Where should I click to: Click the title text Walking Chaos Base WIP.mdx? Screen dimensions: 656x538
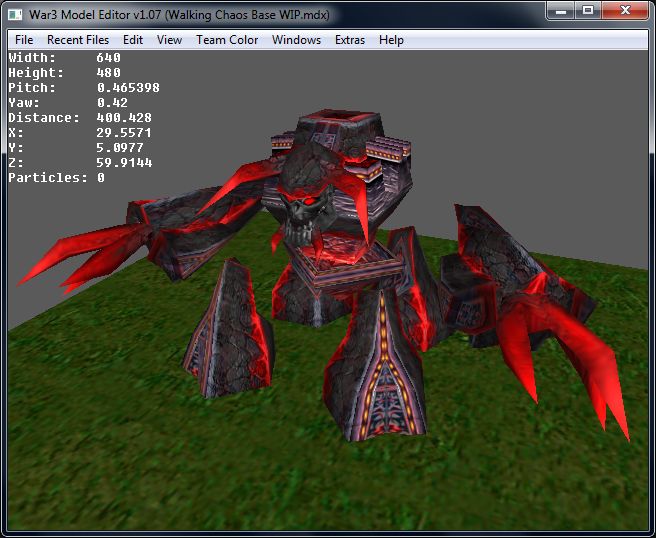pyautogui.click(x=248, y=15)
